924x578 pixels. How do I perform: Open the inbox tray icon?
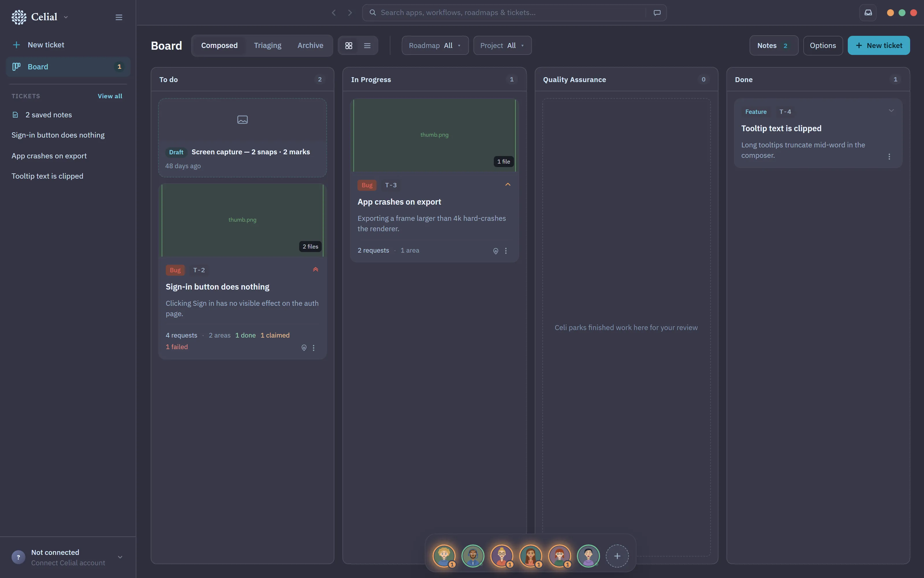(x=868, y=13)
